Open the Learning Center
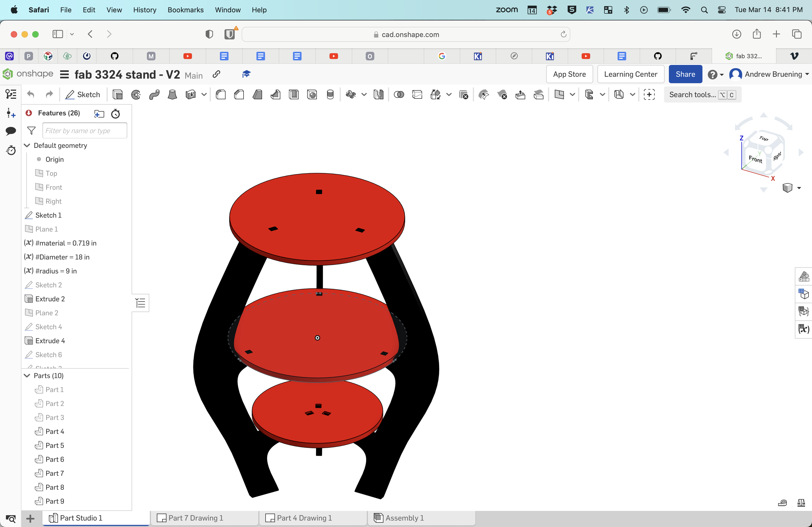 tap(630, 74)
